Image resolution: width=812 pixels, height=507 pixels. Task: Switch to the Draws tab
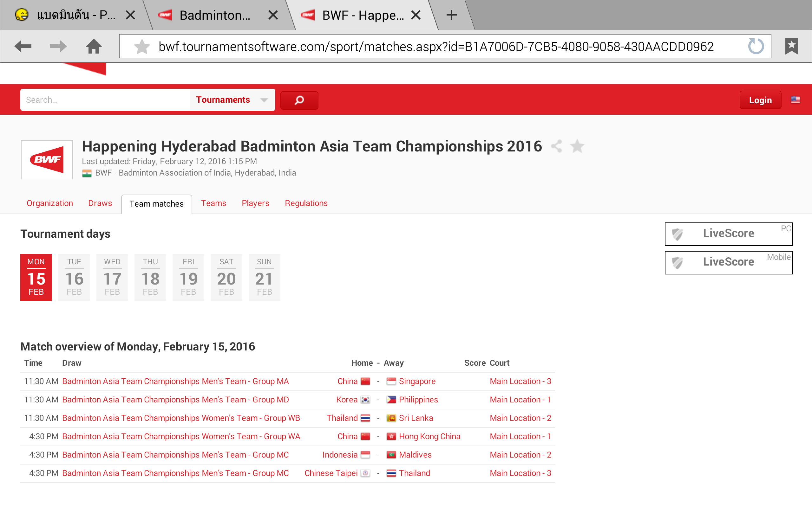click(100, 203)
